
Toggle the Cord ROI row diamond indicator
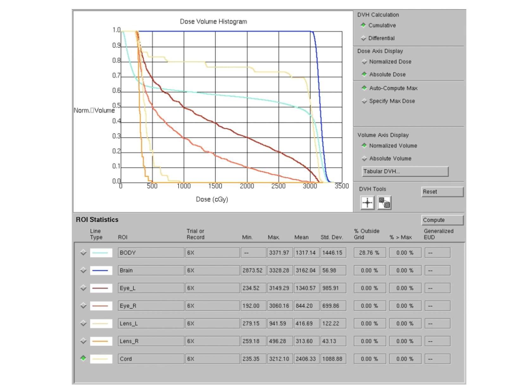point(83,358)
